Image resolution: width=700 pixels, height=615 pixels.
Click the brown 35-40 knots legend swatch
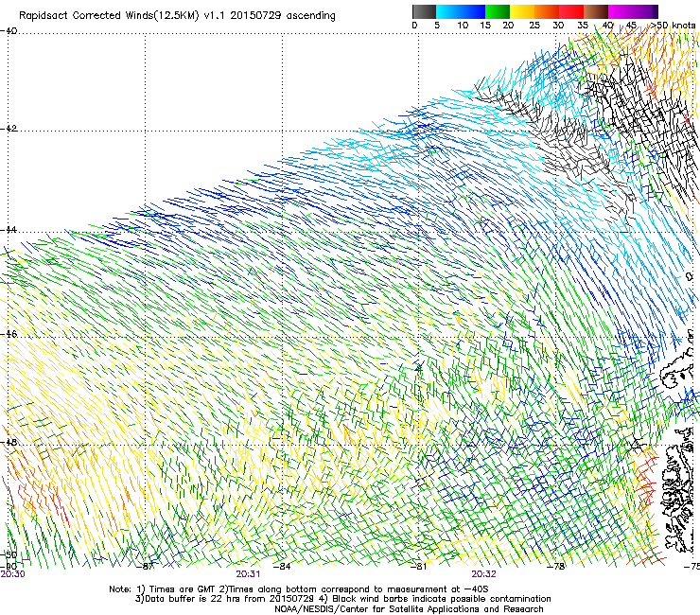tap(596, 11)
